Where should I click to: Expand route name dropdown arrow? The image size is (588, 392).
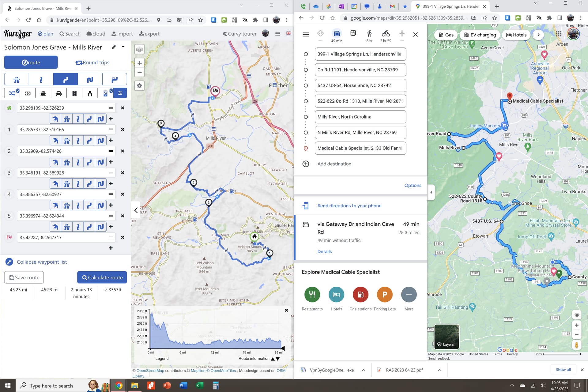pos(123,47)
